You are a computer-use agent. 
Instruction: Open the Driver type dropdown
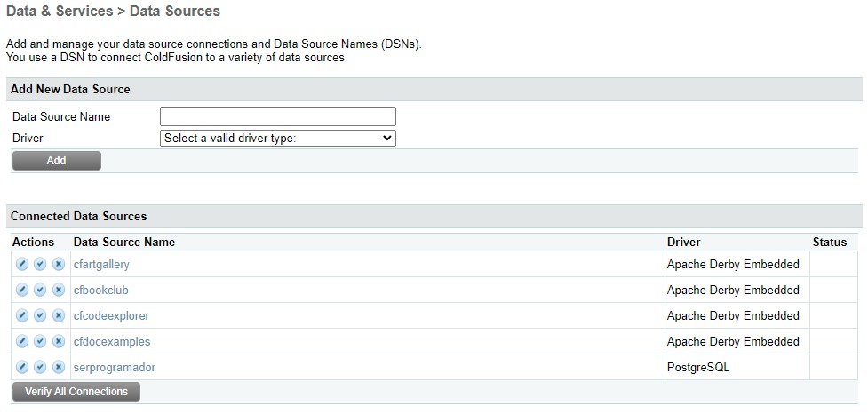277,139
